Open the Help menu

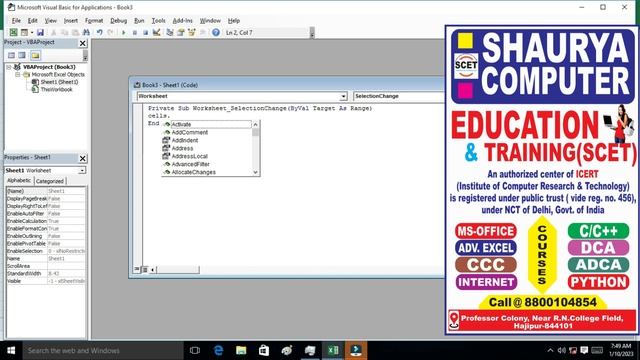[x=233, y=20]
